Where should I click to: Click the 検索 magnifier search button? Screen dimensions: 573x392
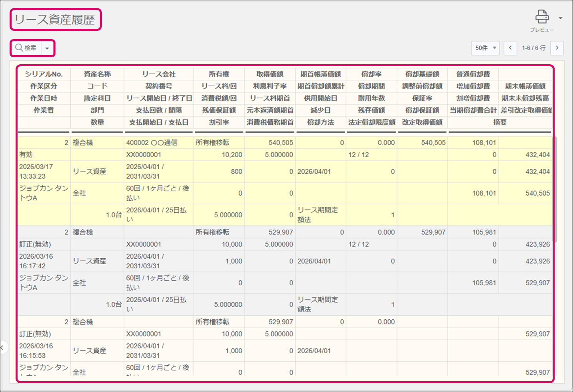[26, 48]
